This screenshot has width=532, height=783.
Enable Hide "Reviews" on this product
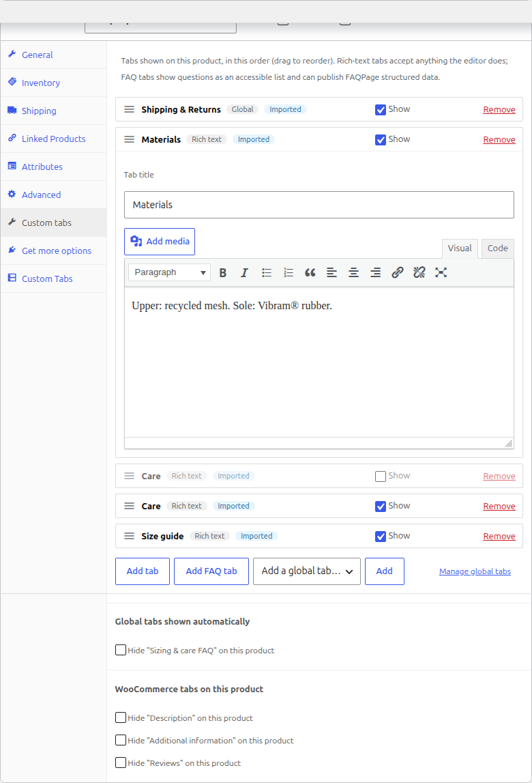pos(121,763)
